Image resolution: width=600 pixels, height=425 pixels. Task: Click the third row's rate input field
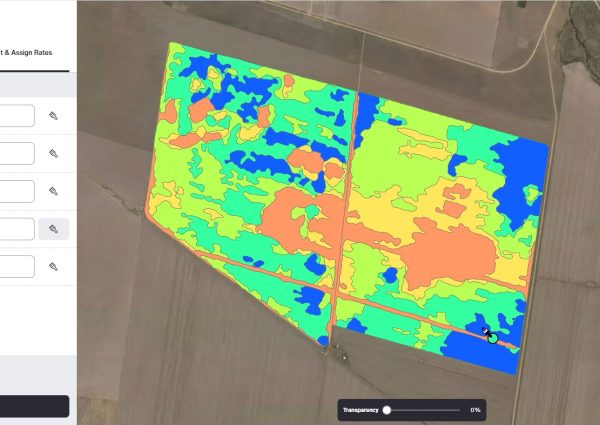tap(17, 191)
